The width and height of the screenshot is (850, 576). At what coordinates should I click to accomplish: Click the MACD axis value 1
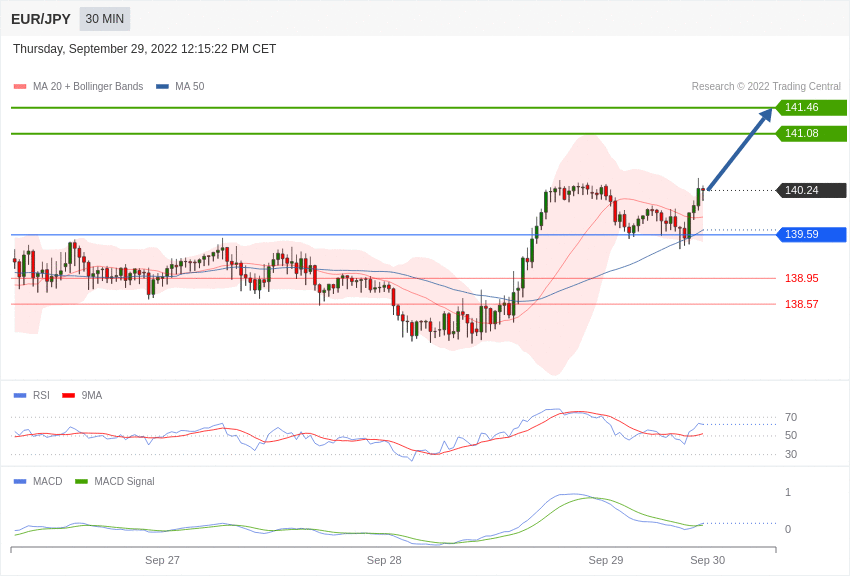pyautogui.click(x=788, y=492)
